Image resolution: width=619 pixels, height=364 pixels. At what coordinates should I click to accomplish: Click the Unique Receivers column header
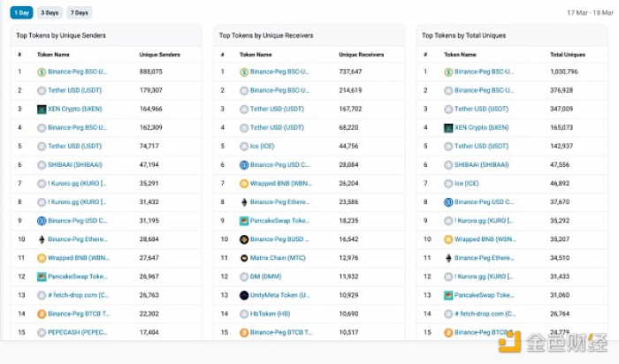pyautogui.click(x=361, y=55)
